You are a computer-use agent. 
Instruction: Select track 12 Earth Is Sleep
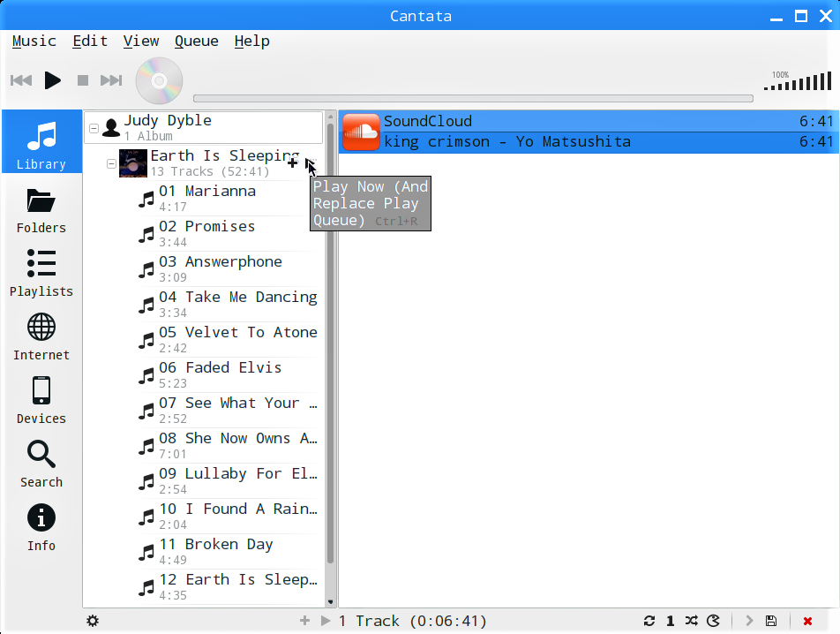(229, 587)
